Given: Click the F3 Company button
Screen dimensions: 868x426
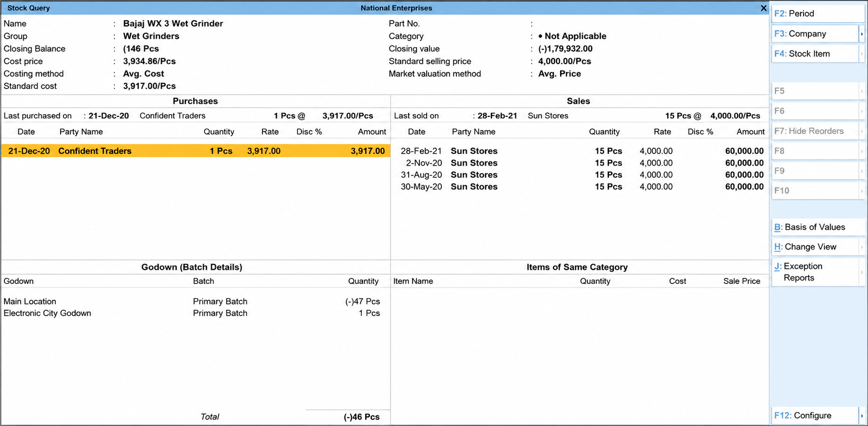Looking at the screenshot, I should click(815, 34).
